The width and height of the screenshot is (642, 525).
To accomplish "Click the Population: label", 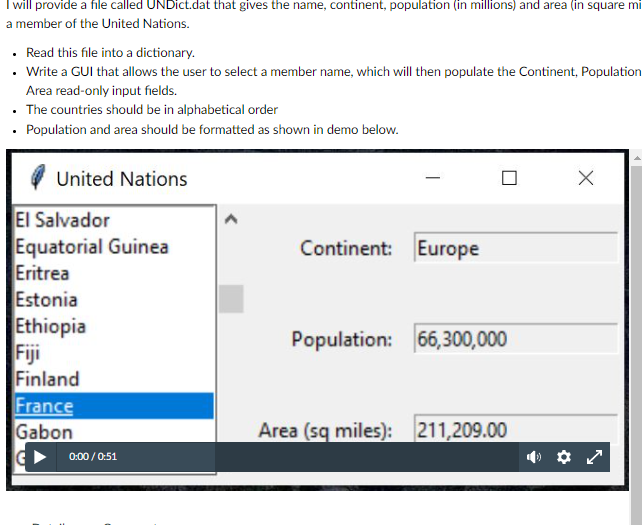I will coord(341,339).
